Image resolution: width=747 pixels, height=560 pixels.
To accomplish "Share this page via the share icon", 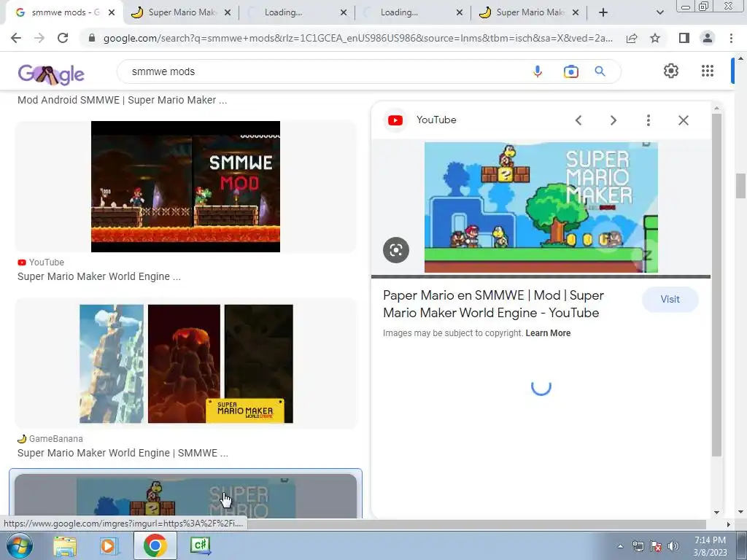I will [x=632, y=38].
